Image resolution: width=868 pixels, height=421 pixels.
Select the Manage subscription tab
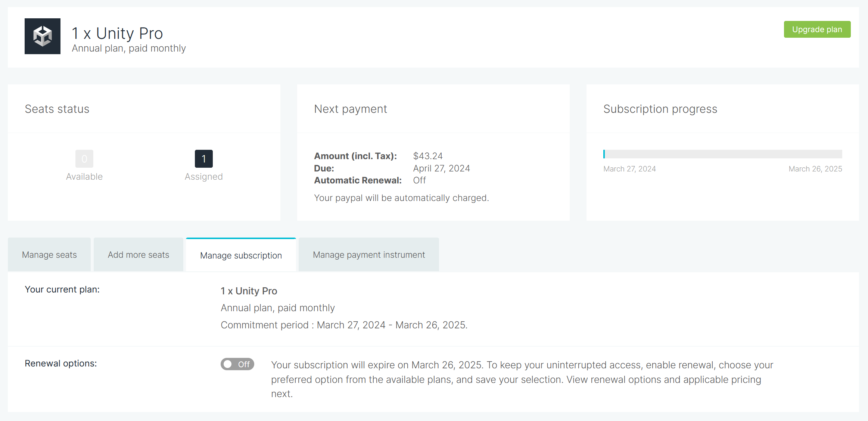coord(241,255)
